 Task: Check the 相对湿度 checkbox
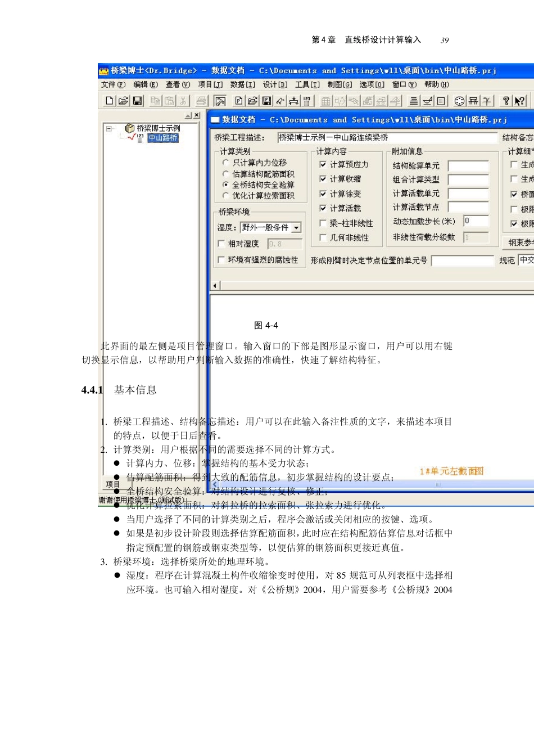[221, 244]
